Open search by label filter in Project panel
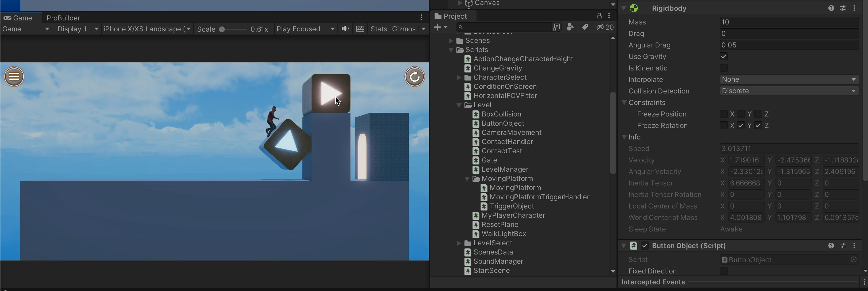 (585, 27)
